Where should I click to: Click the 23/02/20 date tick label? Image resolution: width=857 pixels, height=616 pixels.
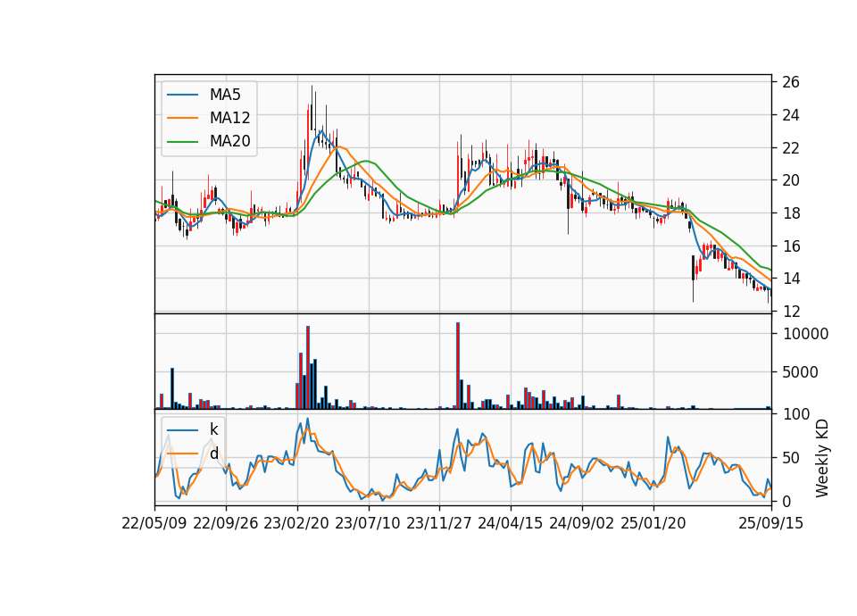(296, 523)
